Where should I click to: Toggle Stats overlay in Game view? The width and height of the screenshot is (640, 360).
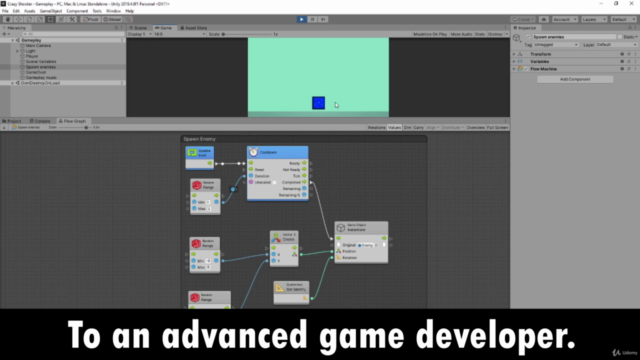point(480,34)
